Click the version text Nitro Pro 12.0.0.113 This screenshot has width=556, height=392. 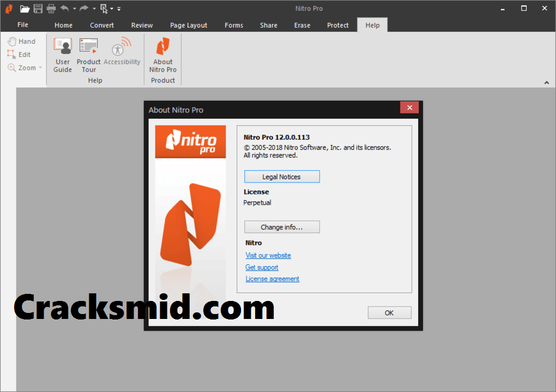click(x=276, y=137)
